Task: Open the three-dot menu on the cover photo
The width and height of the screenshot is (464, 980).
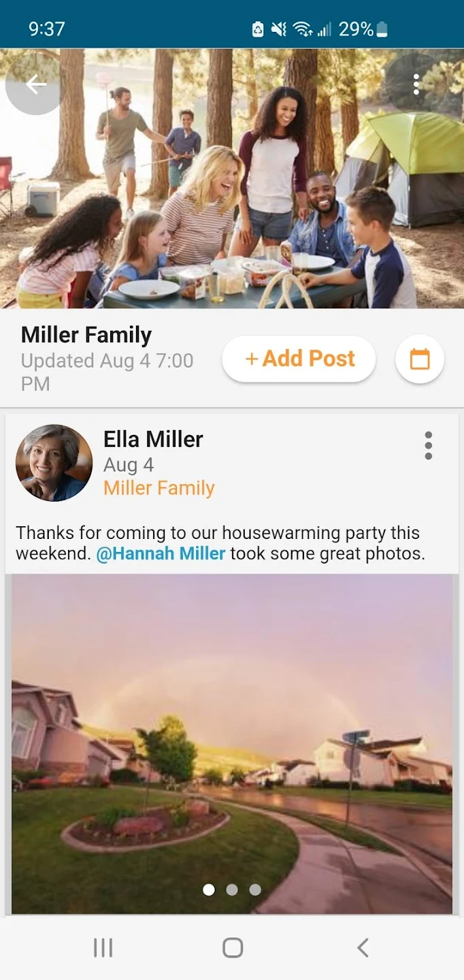Action: (416, 84)
